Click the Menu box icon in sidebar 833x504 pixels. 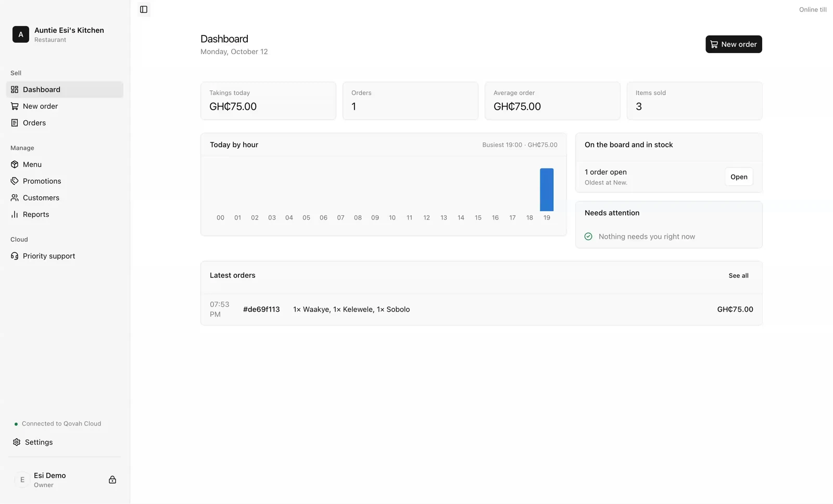(15, 164)
